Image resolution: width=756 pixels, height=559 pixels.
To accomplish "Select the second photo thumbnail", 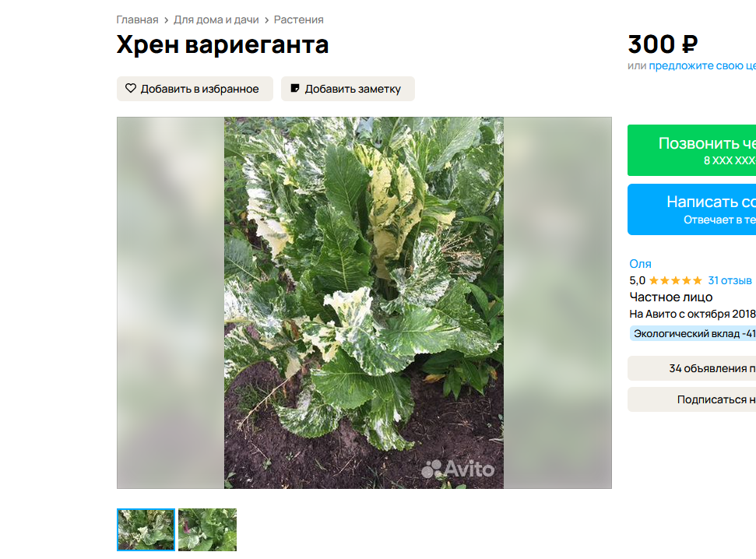I will point(207,529).
